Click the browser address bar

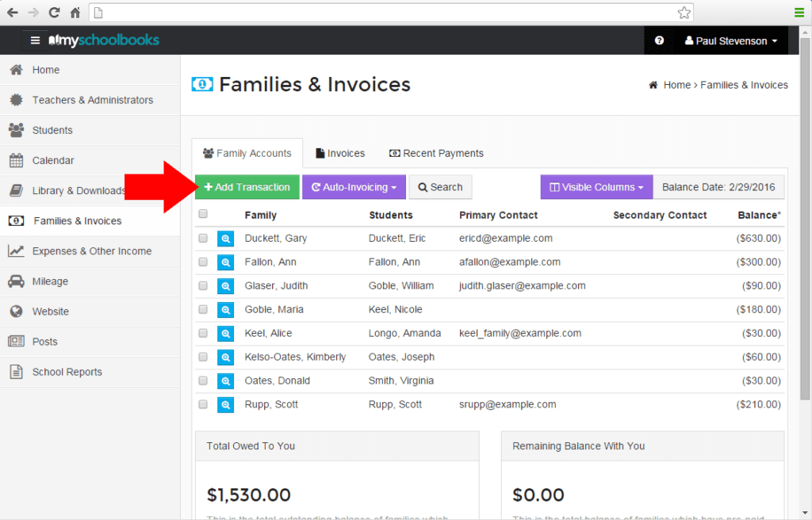389,13
